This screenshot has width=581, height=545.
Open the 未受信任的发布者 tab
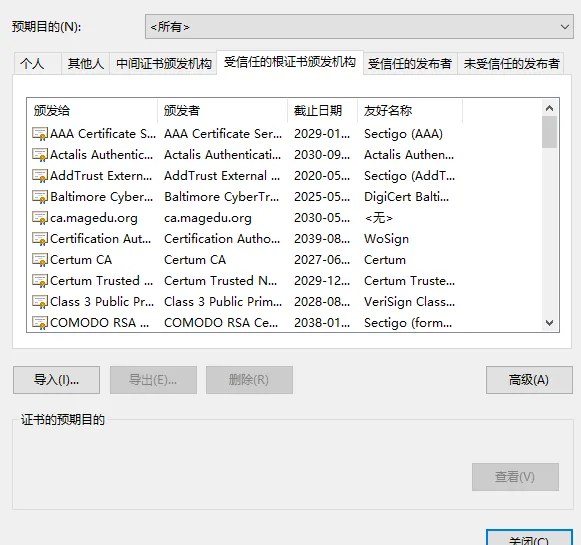(x=511, y=64)
